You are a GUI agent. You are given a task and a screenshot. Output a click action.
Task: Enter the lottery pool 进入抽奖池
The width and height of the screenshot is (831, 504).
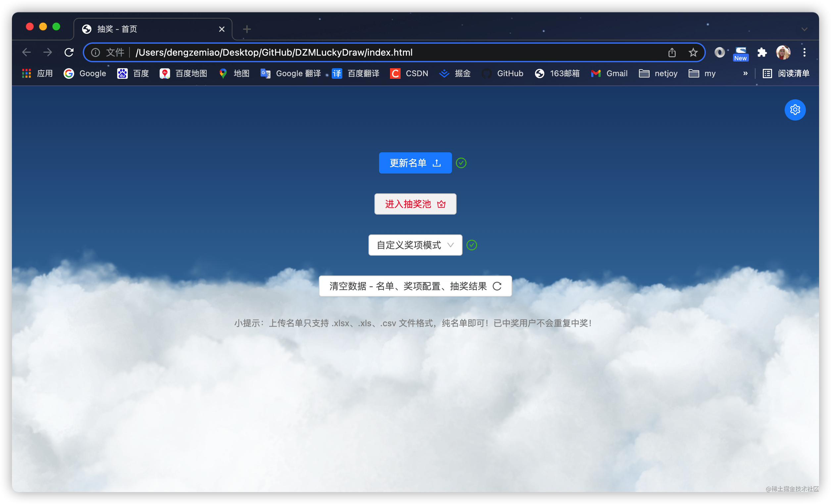[x=415, y=204]
